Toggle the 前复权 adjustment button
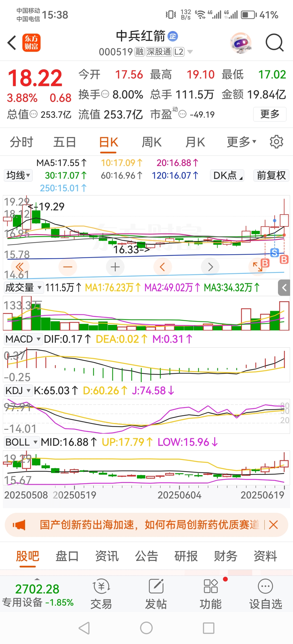The width and height of the screenshot is (293, 644). click(271, 175)
